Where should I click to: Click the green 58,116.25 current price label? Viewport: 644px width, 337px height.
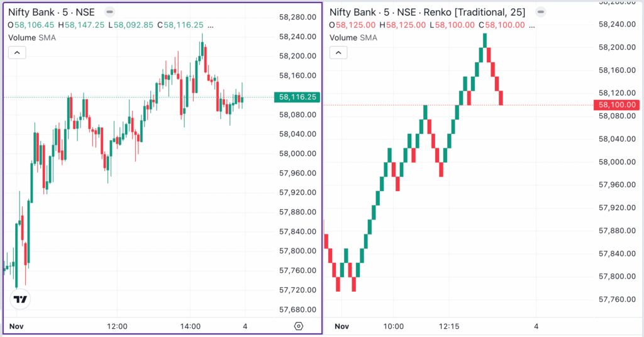(297, 97)
